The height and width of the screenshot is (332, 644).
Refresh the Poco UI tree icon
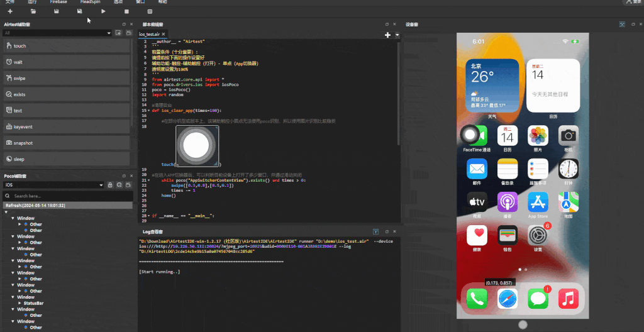click(119, 185)
